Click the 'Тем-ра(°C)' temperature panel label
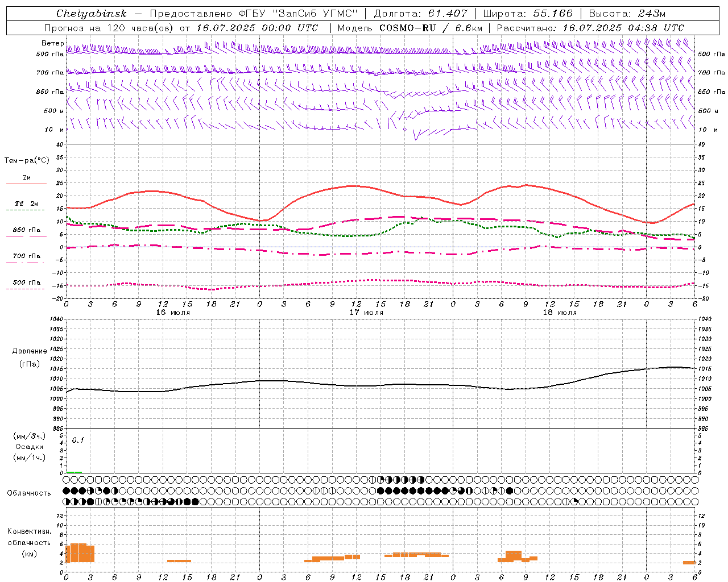The height and width of the screenshot is (582, 728). click(27, 161)
